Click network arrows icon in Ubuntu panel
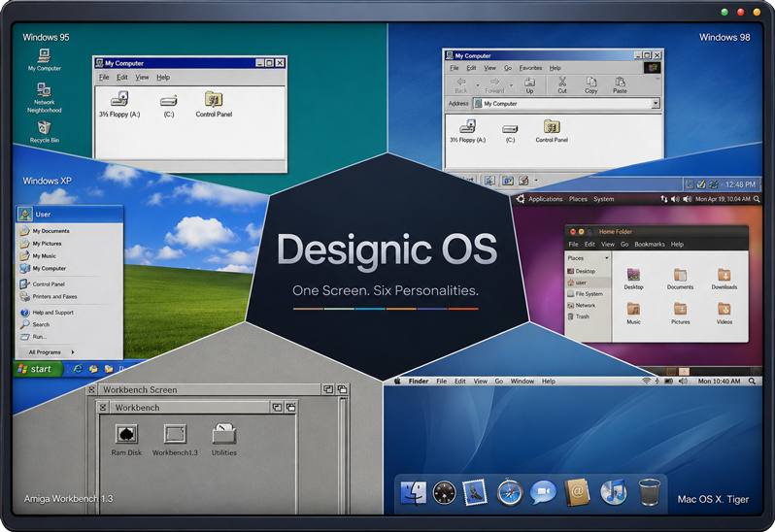The height and width of the screenshot is (532, 775). [663, 199]
